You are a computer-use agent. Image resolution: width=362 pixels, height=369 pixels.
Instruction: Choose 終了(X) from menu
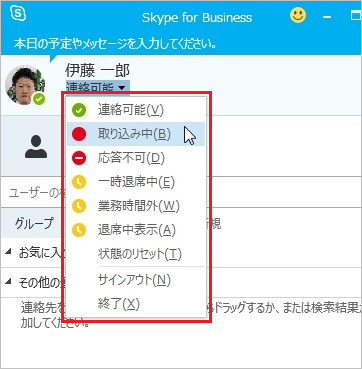click(x=136, y=304)
